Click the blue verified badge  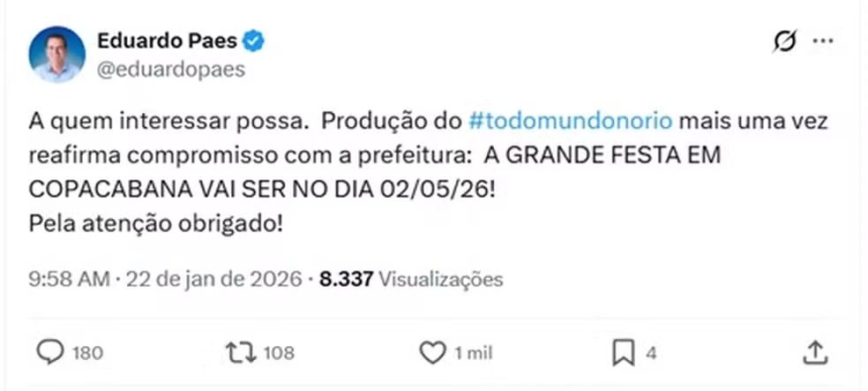point(254,41)
